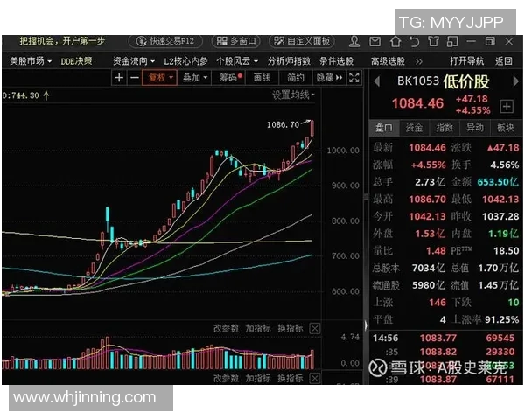Screen dimensions: 525x420
Task: Open the 资金流向 menu item
Action: [132, 61]
